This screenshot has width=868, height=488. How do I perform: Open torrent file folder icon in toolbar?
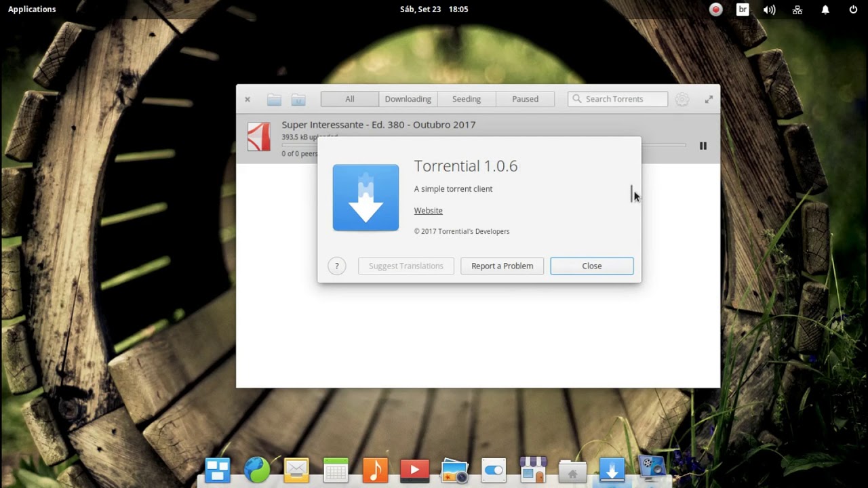tap(274, 100)
